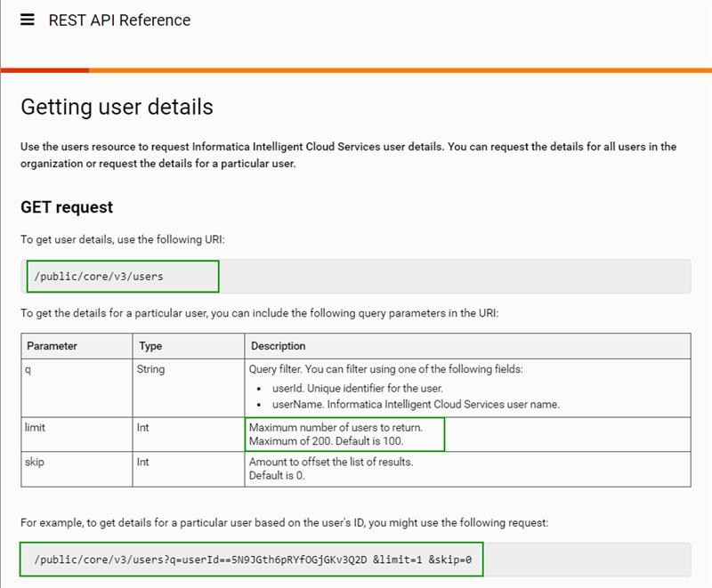Click 'To get the details for a particular user' sentence
The image size is (712, 588).
pos(259,313)
